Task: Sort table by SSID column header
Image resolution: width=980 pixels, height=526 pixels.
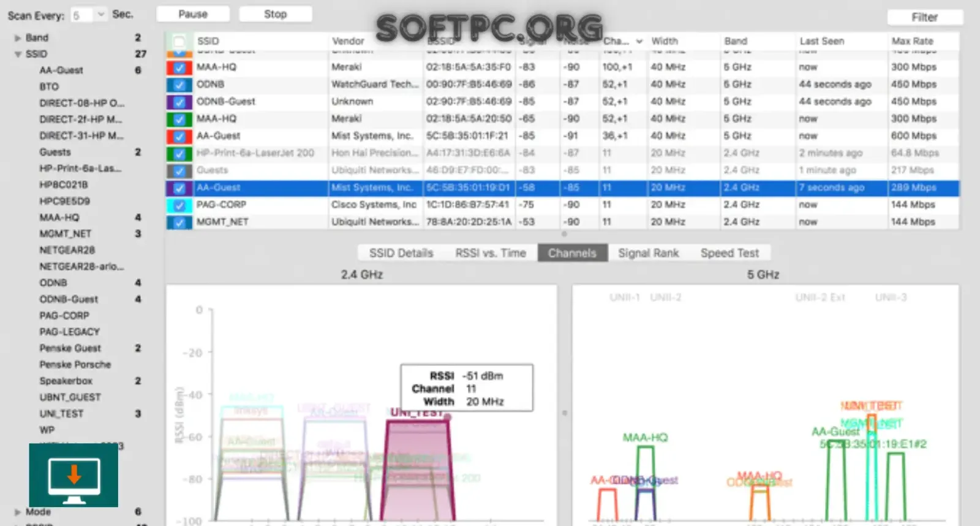Action: coord(208,41)
